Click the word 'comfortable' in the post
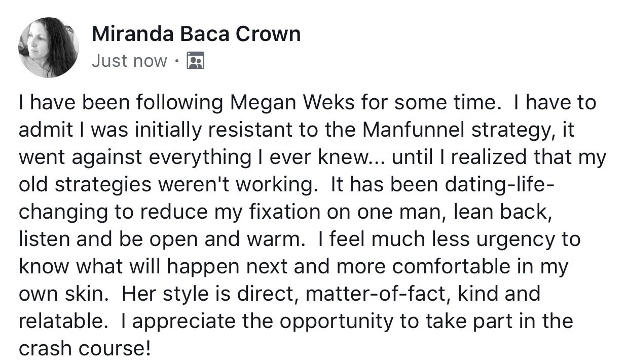This screenshot has height=364, width=627. click(458, 267)
